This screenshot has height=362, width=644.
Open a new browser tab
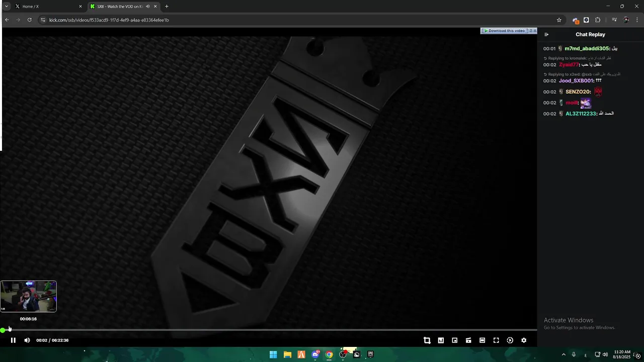(167, 7)
